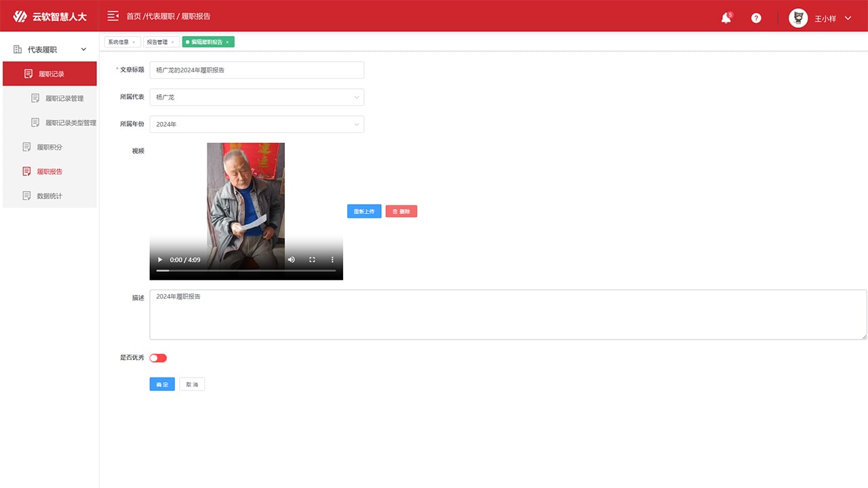
Task: Switch to the 报告管理 tab
Action: click(x=157, y=42)
